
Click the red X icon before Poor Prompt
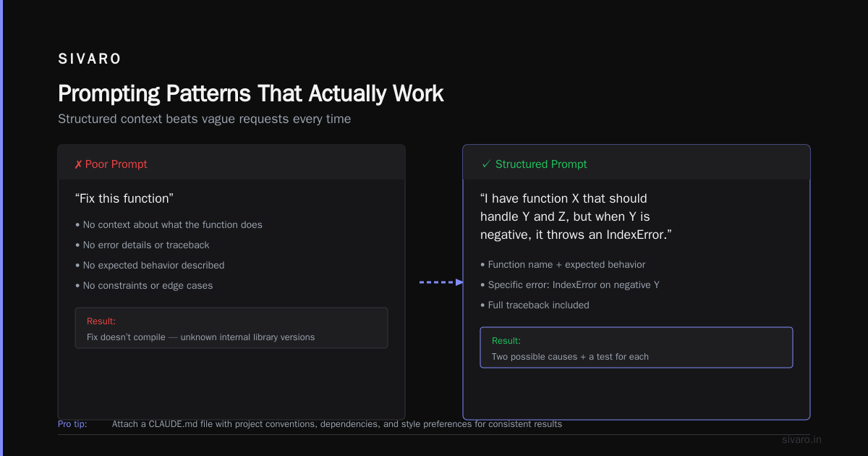(x=78, y=164)
